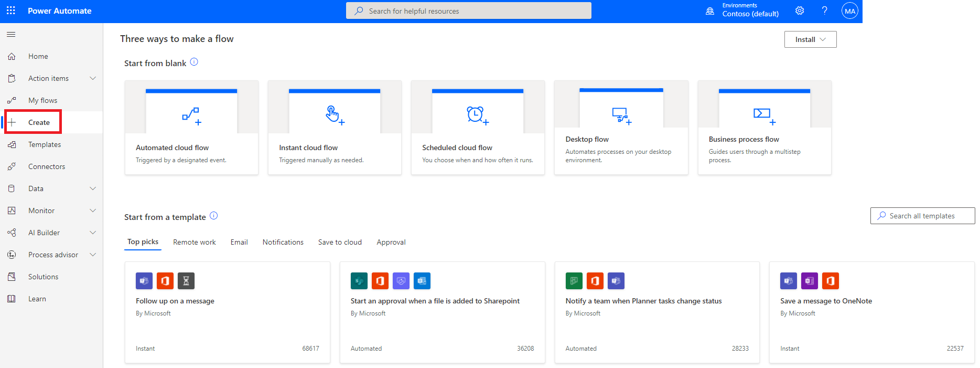Collapse the left navigation hamburger menu
Image resolution: width=980 pixels, height=368 pixels.
coord(11,34)
